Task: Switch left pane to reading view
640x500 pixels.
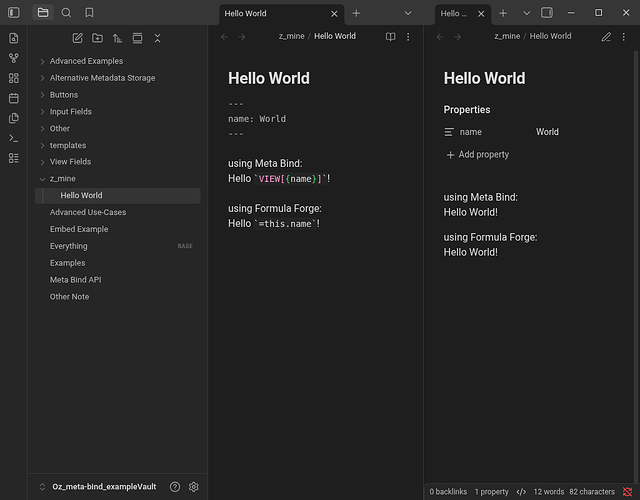Action: pos(391,37)
